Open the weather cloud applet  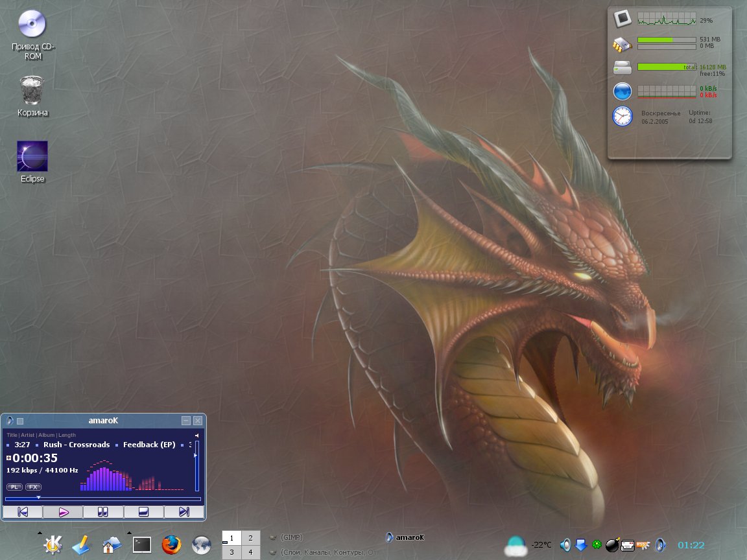coord(516,546)
